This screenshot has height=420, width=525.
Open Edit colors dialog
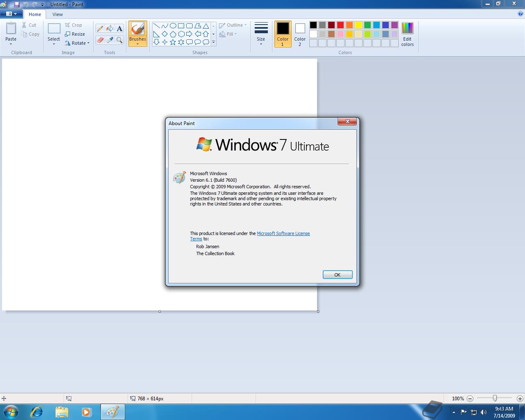pyautogui.click(x=407, y=34)
